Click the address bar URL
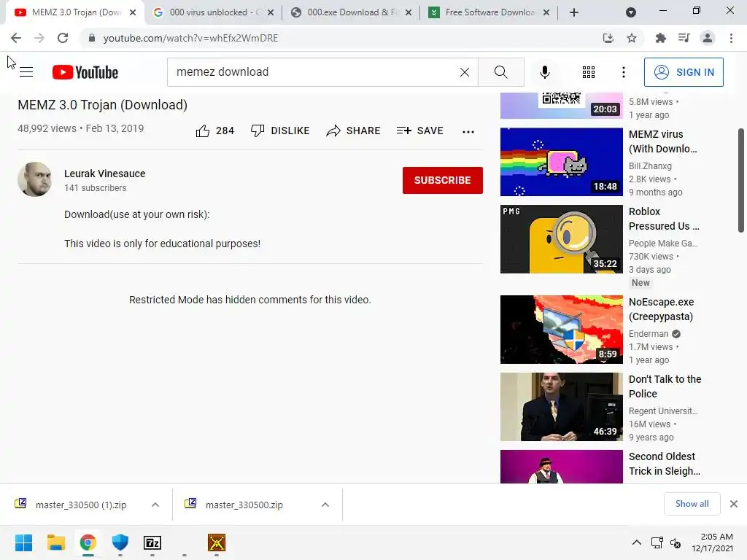This screenshot has width=747, height=560. click(190, 38)
